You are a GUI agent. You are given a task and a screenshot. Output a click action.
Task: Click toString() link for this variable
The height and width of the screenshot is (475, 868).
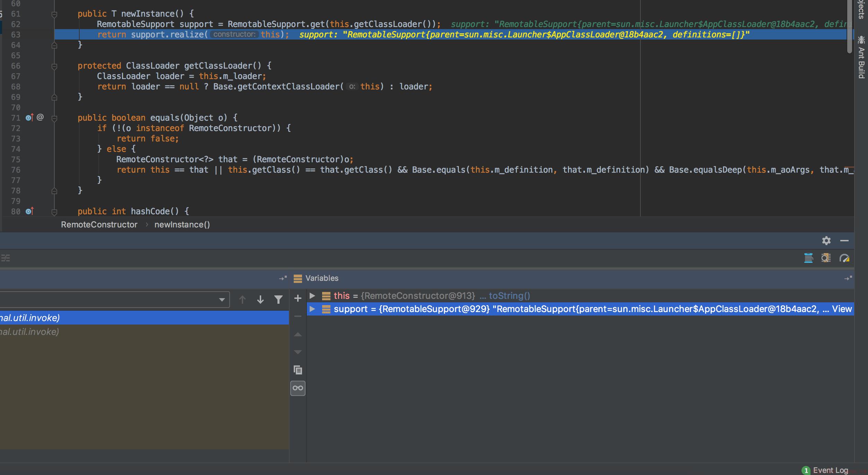click(509, 296)
